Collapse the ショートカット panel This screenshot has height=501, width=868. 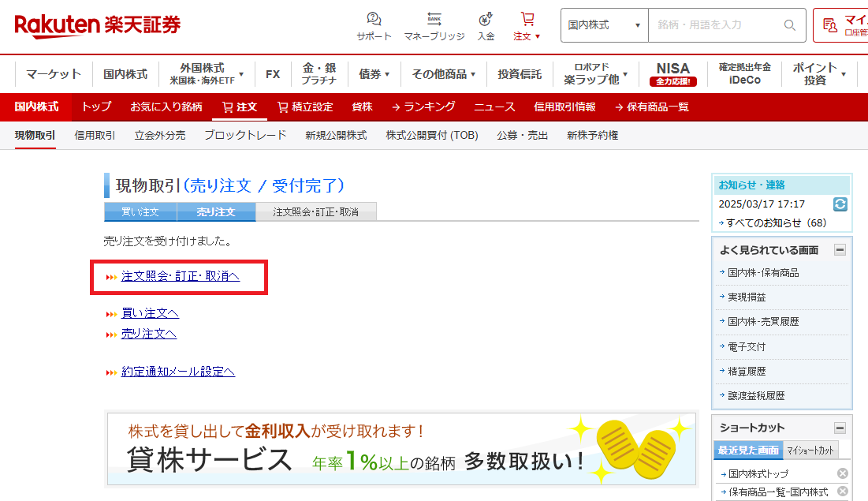point(840,428)
